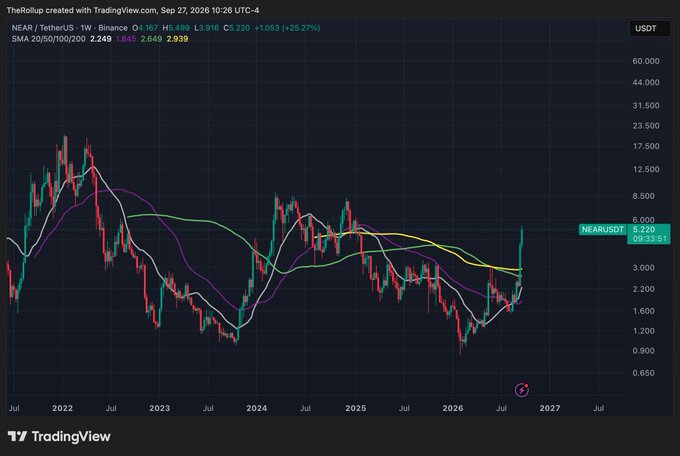Click the current price 5.220 tag
Image resolution: width=680 pixels, height=456 pixels.
pos(644,230)
